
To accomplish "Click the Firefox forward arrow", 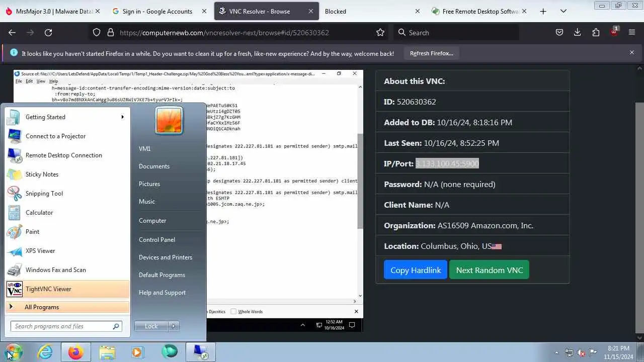I will click(30, 32).
